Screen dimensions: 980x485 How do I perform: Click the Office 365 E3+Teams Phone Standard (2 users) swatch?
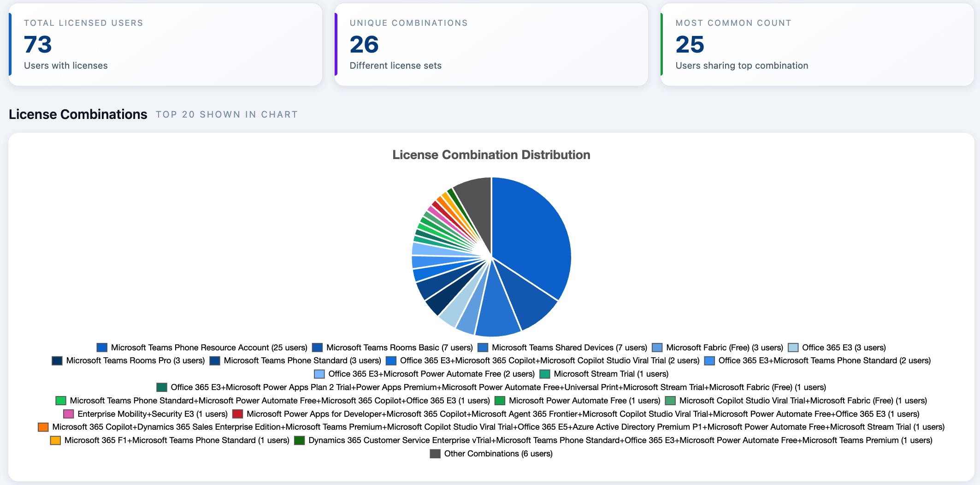click(709, 361)
